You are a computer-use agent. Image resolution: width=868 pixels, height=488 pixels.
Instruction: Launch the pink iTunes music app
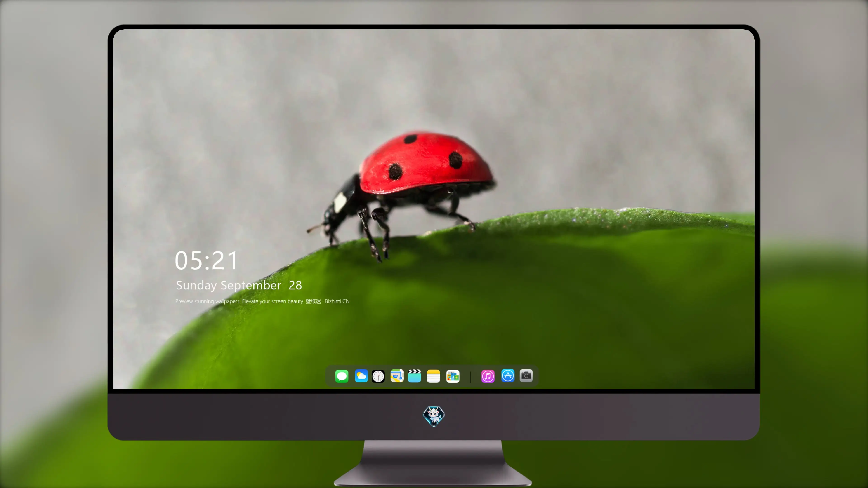(x=488, y=376)
